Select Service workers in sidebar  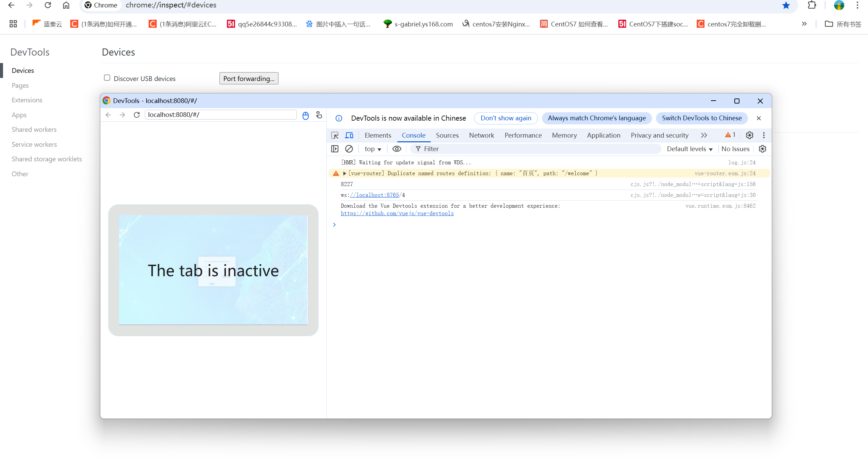tap(34, 144)
